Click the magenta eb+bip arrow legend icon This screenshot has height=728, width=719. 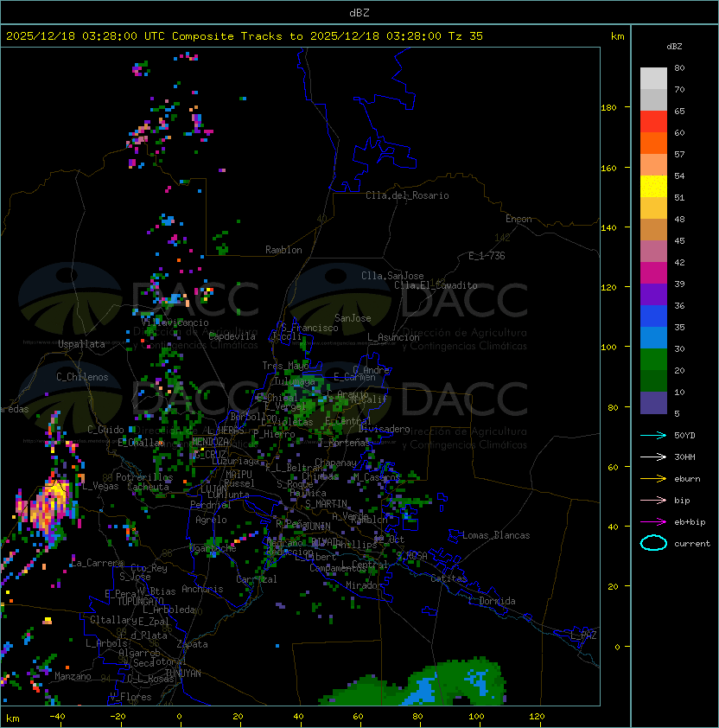tap(653, 522)
